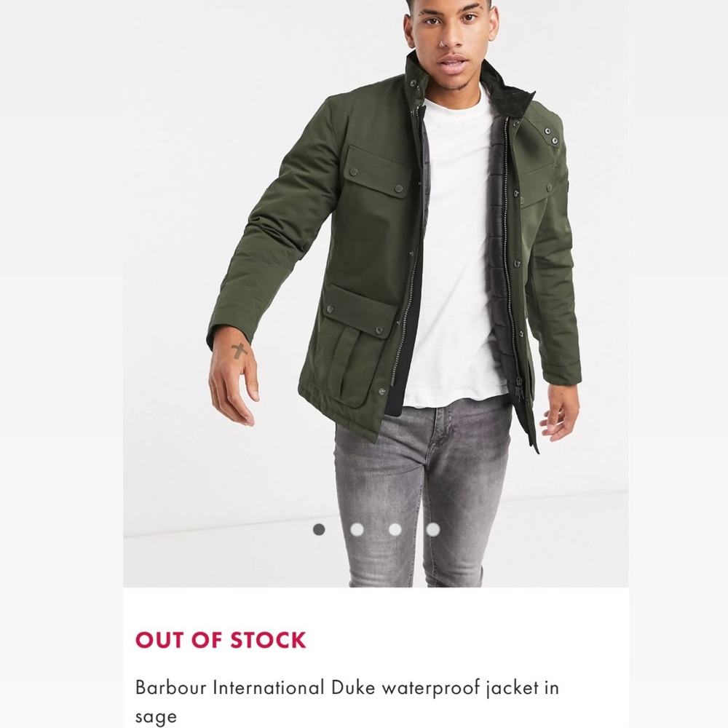Screen dimensions: 728x728
Task: Select the first dark carousel dot
Action: tap(319, 529)
